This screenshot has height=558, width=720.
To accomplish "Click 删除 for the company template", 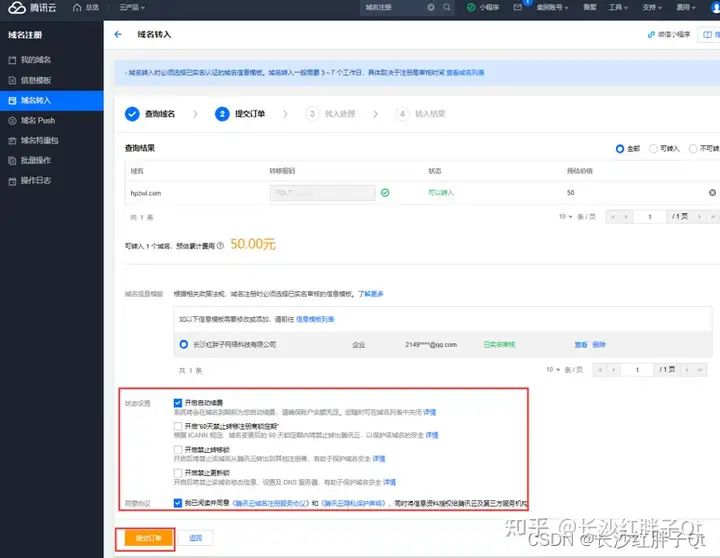I will point(599,344).
